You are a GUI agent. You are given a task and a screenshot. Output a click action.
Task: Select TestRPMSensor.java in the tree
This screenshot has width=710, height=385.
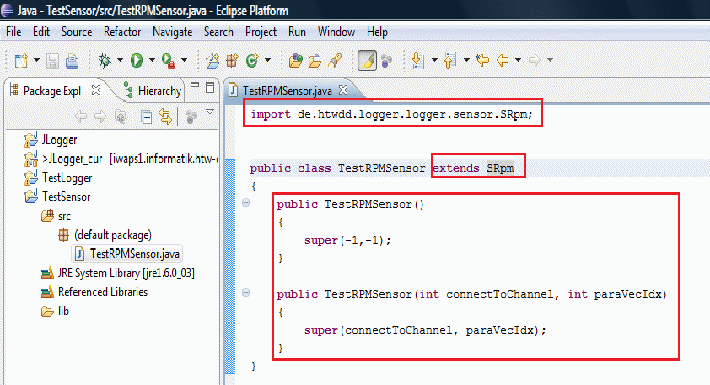tap(127, 254)
